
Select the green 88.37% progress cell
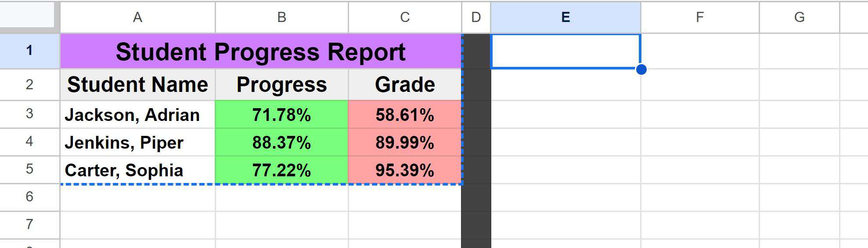click(281, 142)
